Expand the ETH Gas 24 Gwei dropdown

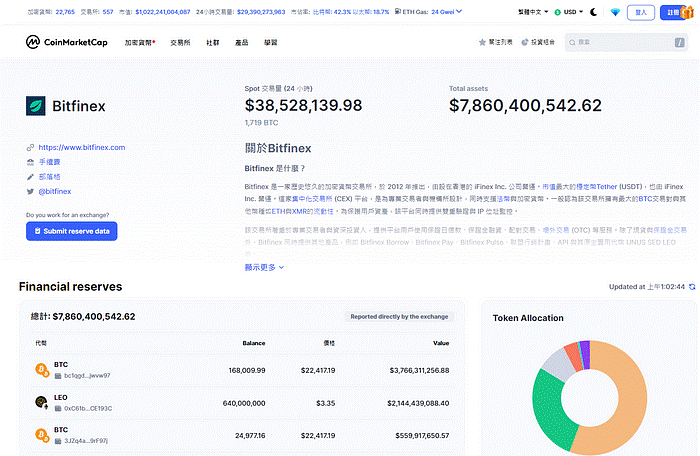[x=446, y=12]
